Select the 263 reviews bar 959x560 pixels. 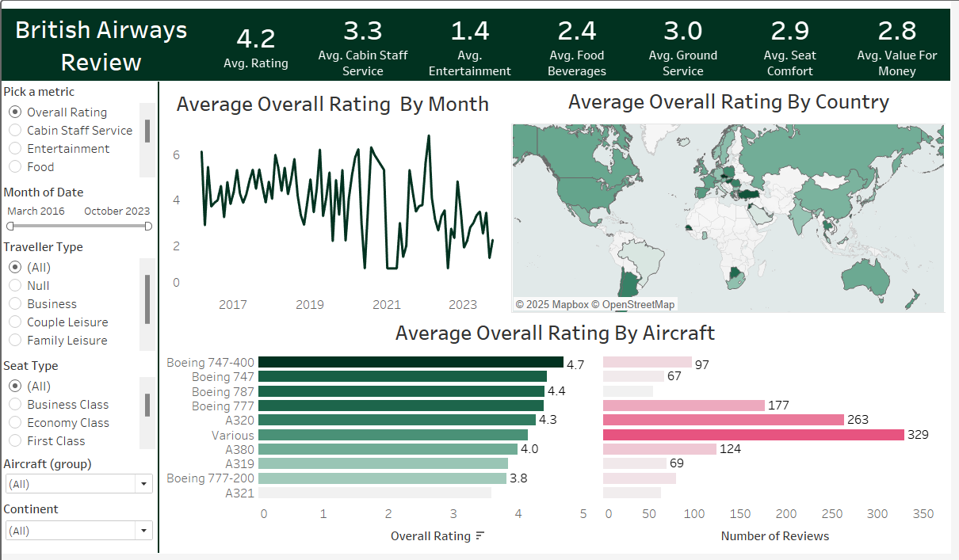pyautogui.click(x=724, y=420)
